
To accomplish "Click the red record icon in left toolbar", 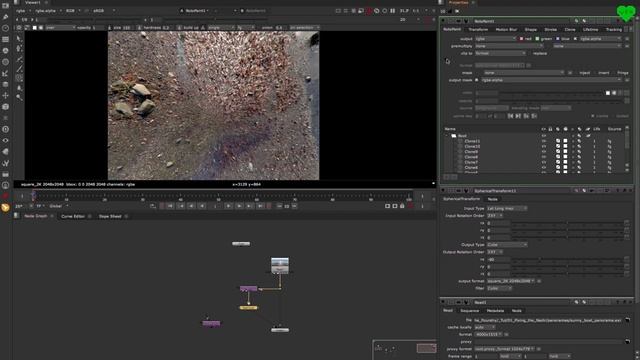I will point(5,196).
